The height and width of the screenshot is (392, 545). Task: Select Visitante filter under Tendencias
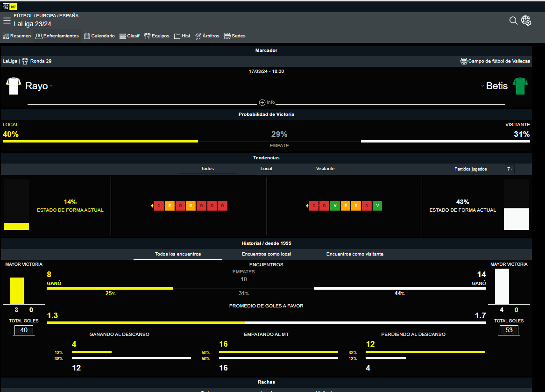pos(325,169)
